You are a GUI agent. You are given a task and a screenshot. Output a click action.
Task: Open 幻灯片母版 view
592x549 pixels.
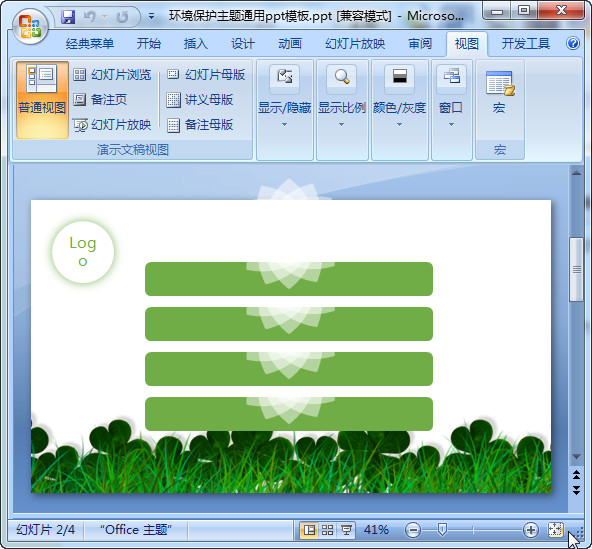click(x=206, y=75)
